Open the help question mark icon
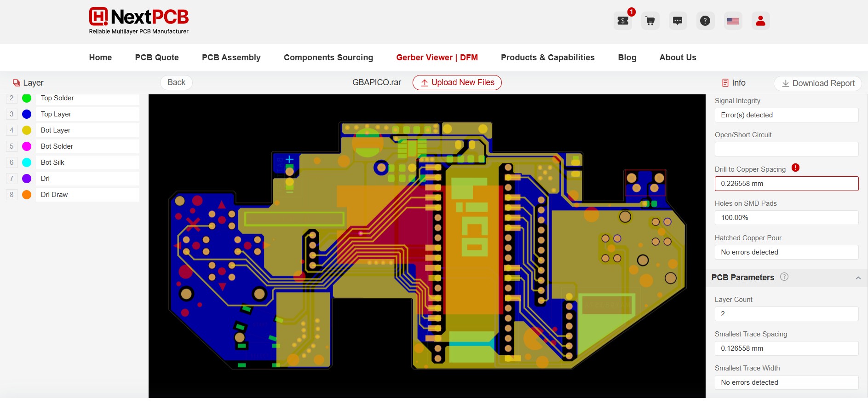The width and height of the screenshot is (868, 405). (705, 21)
